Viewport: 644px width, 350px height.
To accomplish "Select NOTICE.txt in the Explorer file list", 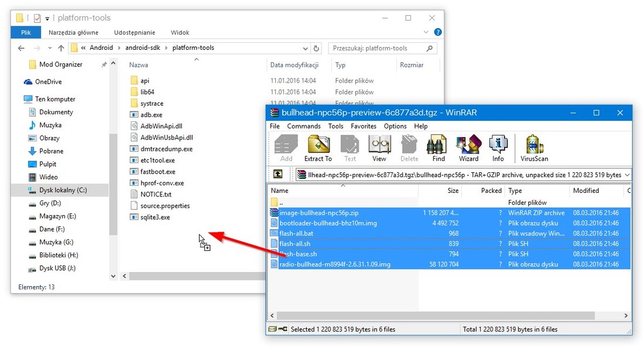I will 156,194.
